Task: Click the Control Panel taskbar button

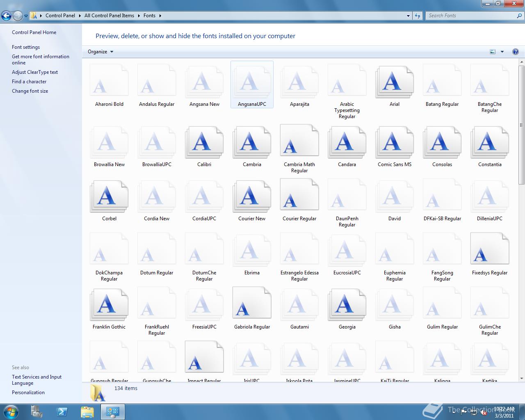Action: tap(112, 412)
